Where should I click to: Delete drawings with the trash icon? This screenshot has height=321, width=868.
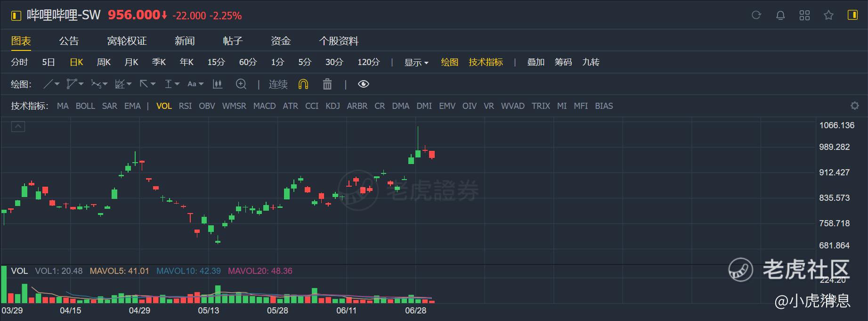click(x=327, y=84)
